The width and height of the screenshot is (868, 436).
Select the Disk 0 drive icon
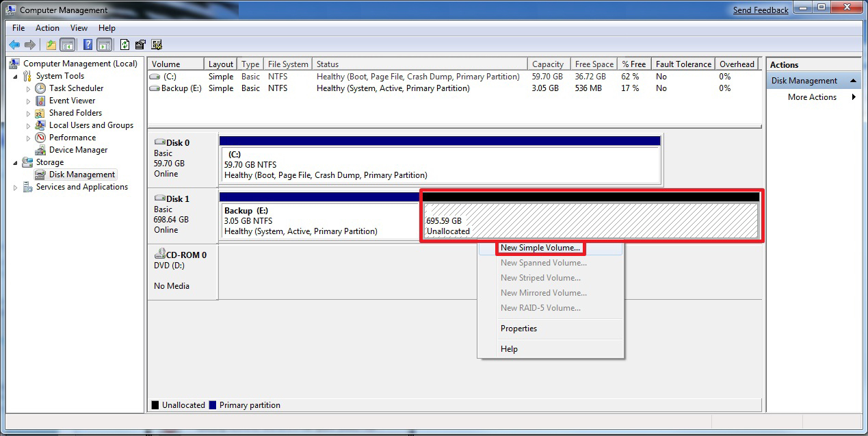coord(160,142)
